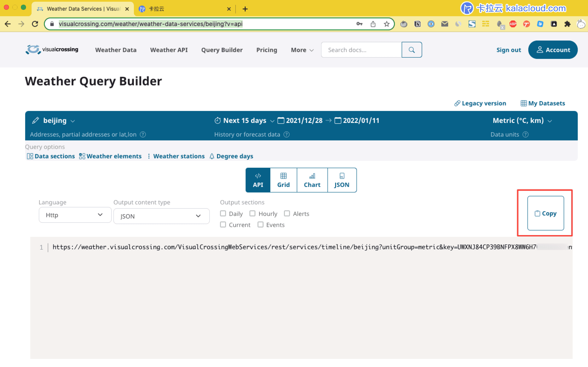
Task: Click the browser reload page icon
Action: (x=35, y=24)
